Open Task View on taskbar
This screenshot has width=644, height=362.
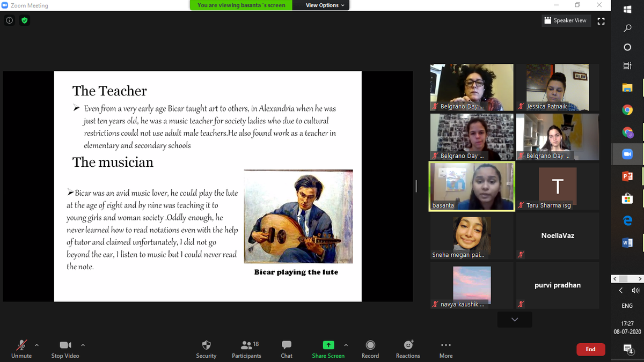click(x=627, y=66)
